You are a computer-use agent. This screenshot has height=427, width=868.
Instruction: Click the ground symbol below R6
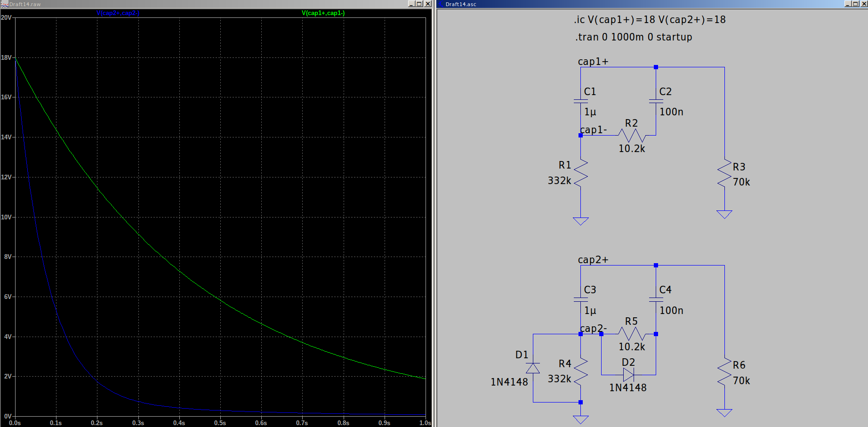(724, 413)
